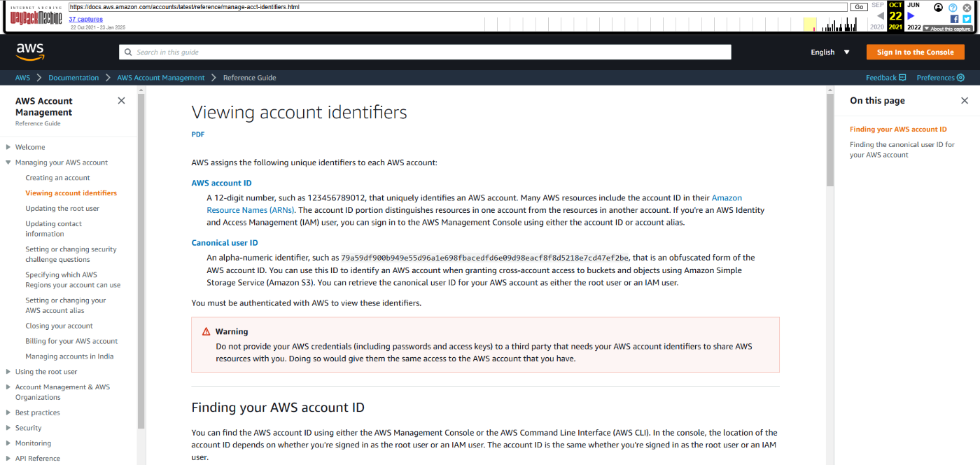
Task: Open Amazon Resource Names (ARNs) link
Action: [x=475, y=204]
